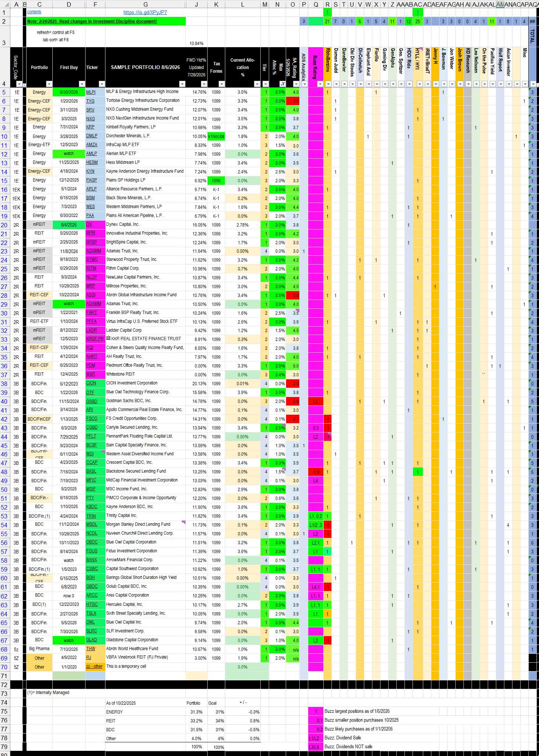Follow the IIPR ticker link
The width and height of the screenshot is (539, 756).
coord(91,233)
